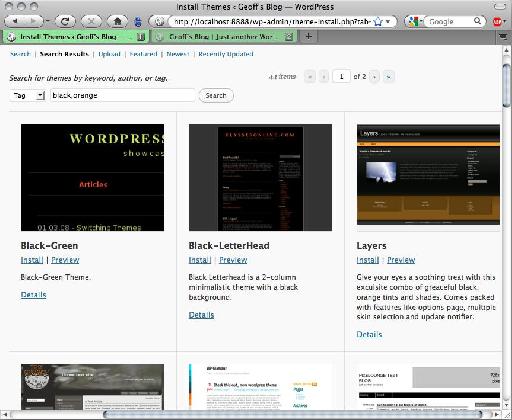
Task: Click inside the Google search field
Action: pyautogui.click(x=450, y=22)
